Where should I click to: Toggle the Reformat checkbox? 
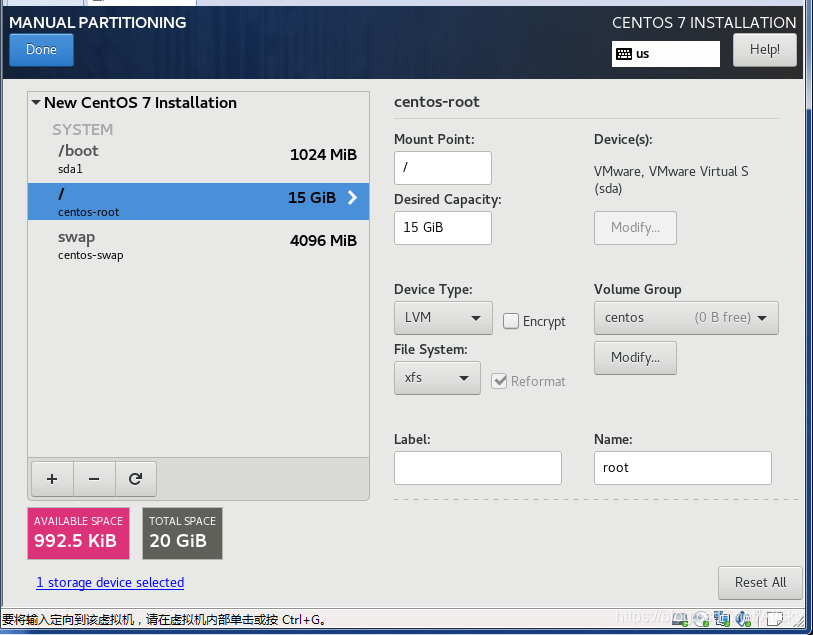coord(499,381)
